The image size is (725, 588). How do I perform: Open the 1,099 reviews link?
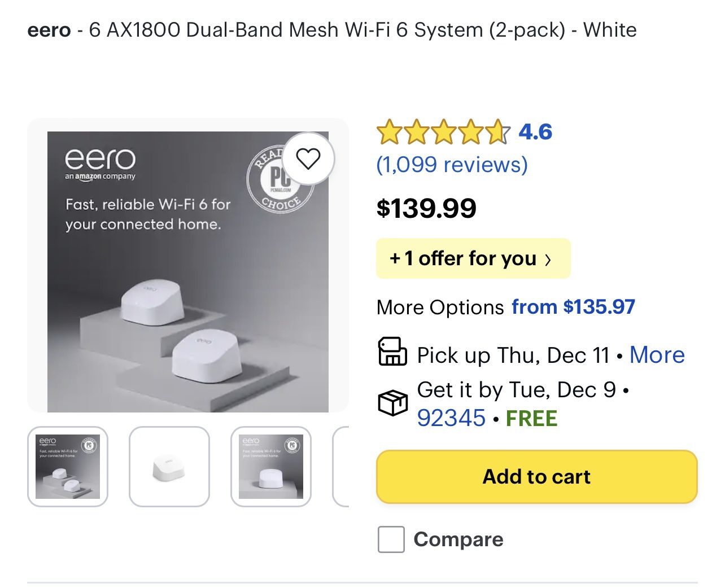tap(452, 164)
